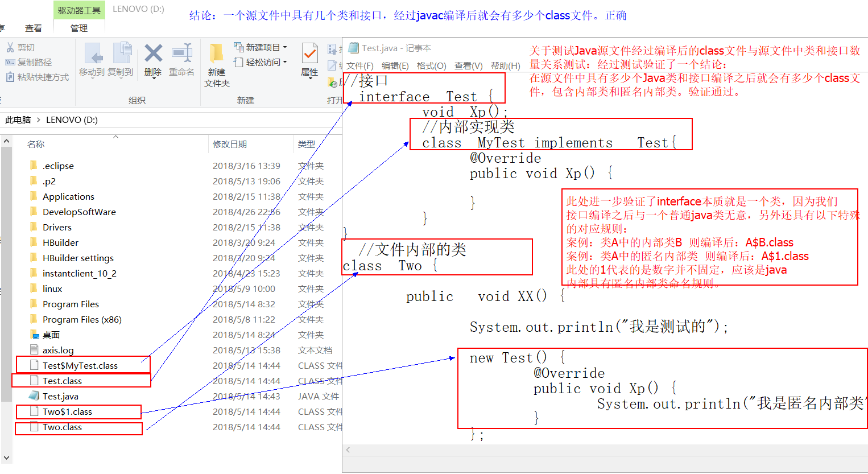The image size is (868, 474).
Task: Select the HBuilder settings folder icon
Action: coord(34,258)
